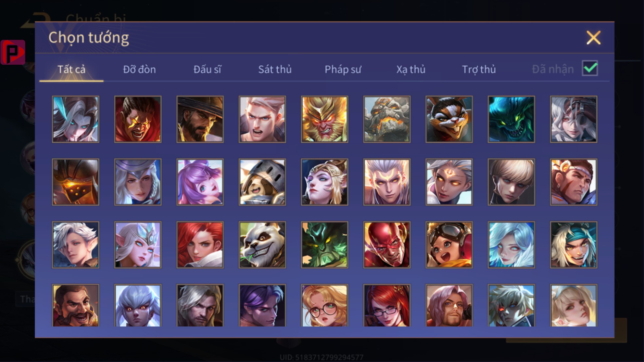
Task: Choose the armored bear knight hero portrait
Action: [x=262, y=182]
